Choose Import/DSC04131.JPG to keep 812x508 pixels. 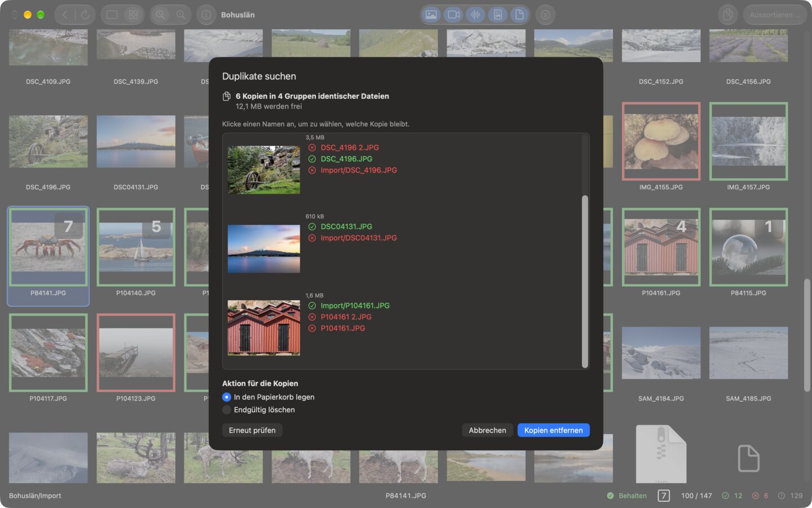pos(359,238)
